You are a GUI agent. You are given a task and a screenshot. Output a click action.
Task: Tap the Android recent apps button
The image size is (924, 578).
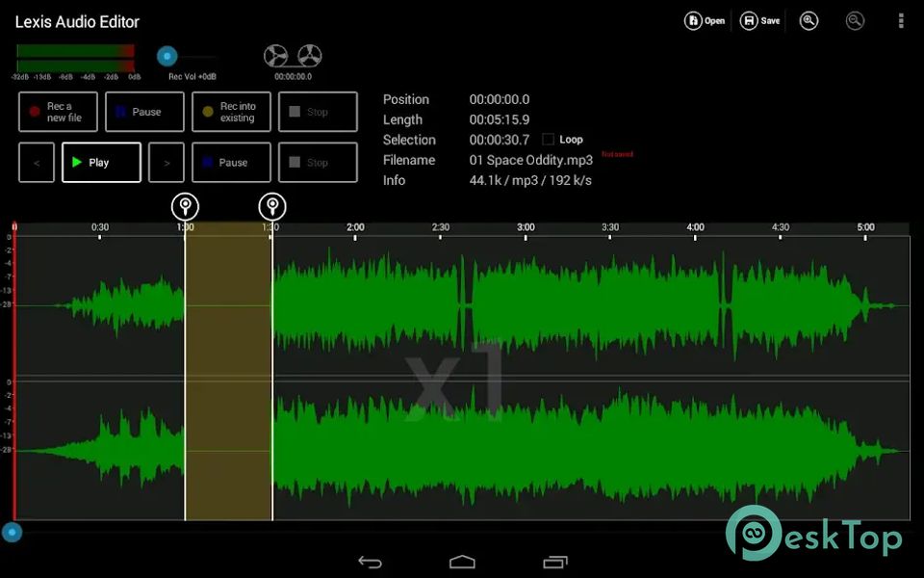[554, 562]
